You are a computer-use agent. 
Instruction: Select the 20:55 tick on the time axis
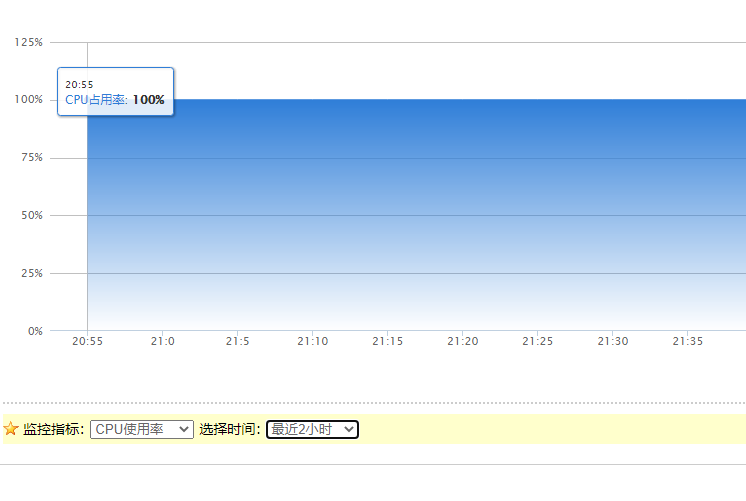[87, 341]
